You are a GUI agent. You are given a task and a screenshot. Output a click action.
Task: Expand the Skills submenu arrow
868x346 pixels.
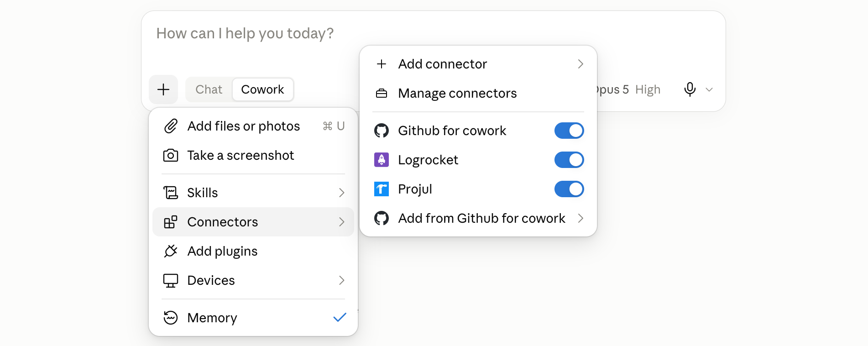pos(342,193)
